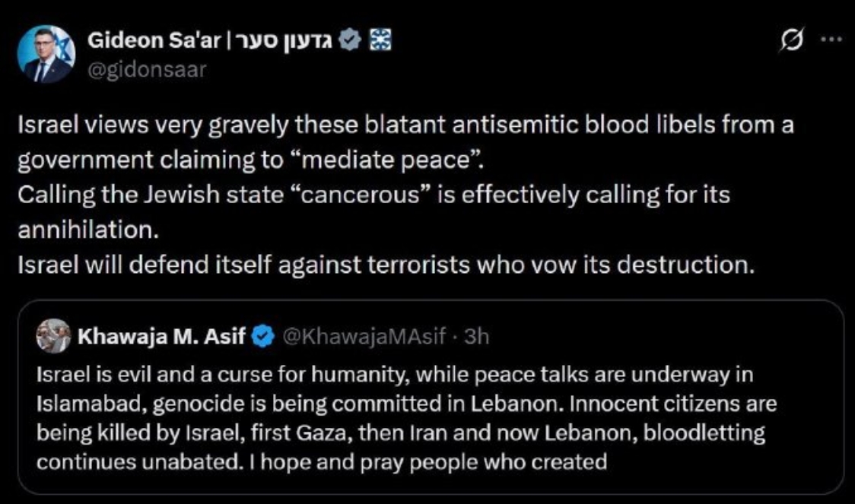The width and height of the screenshot is (855, 504).
Task: Open Gideon Sa'ar's profile picture
Action: tap(47, 55)
